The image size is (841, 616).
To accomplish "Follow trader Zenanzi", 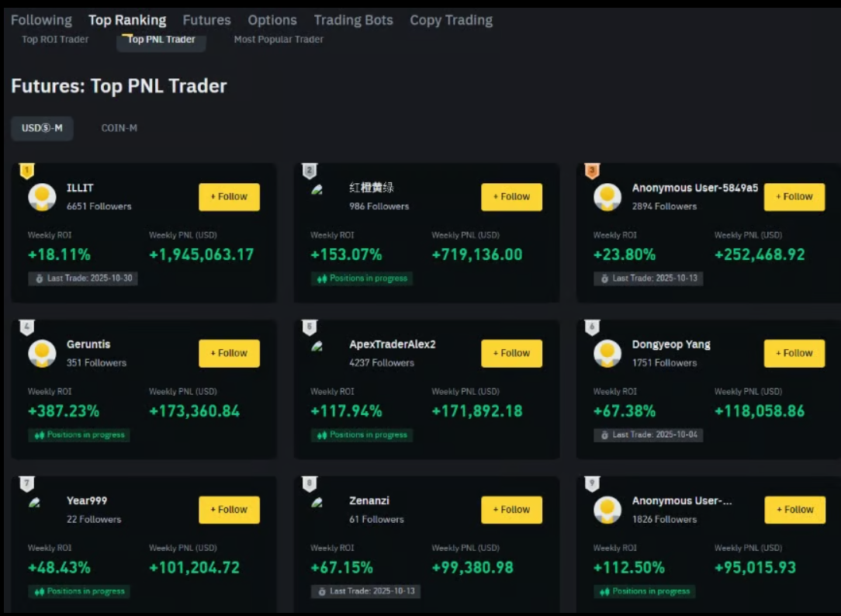I will tap(511, 510).
